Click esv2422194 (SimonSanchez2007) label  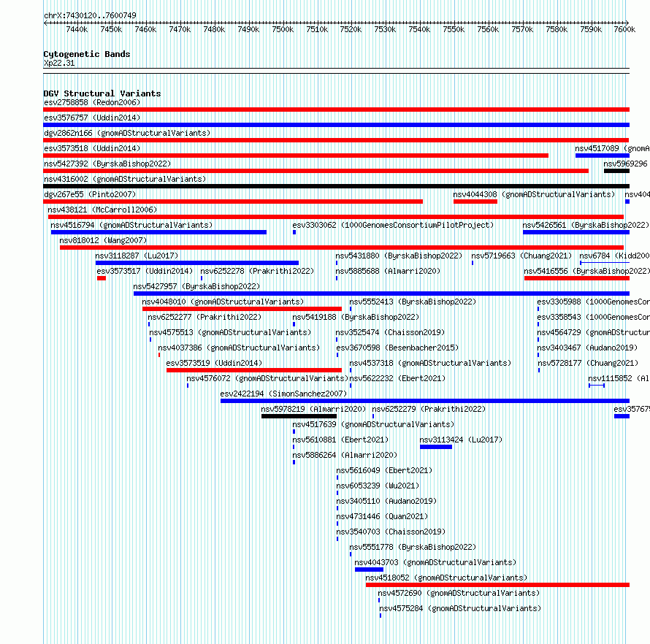point(283,394)
